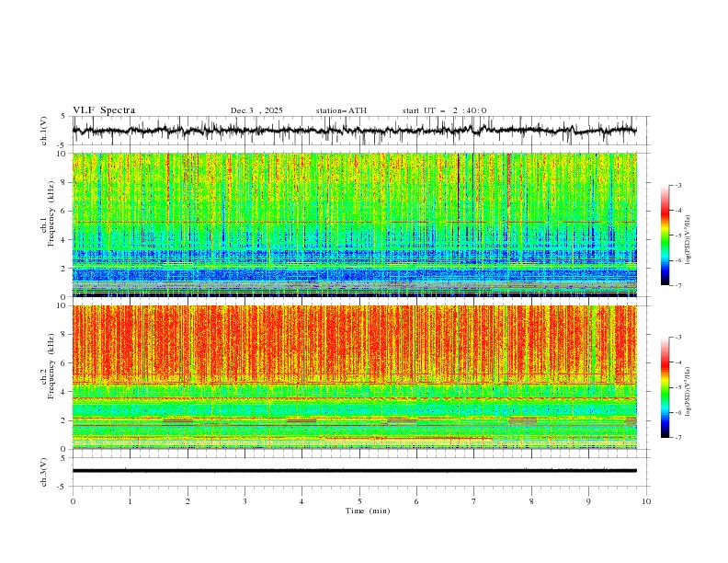
Task: Click the time axis tick label "2"
Action: pyautogui.click(x=188, y=501)
